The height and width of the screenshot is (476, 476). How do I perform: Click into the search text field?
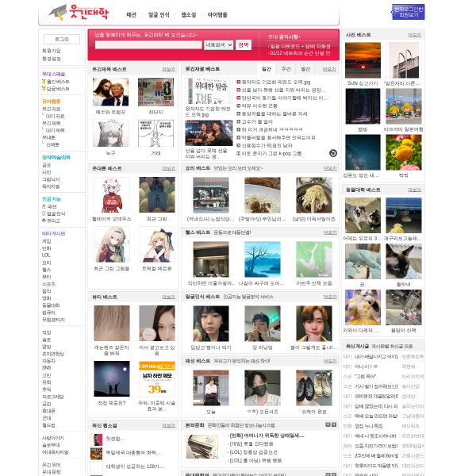pyautogui.click(x=148, y=45)
